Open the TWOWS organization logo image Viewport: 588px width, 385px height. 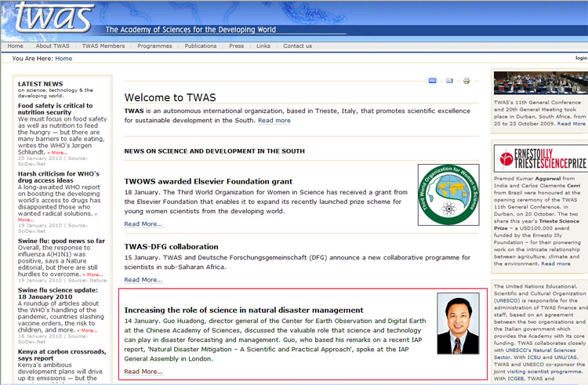(x=448, y=194)
